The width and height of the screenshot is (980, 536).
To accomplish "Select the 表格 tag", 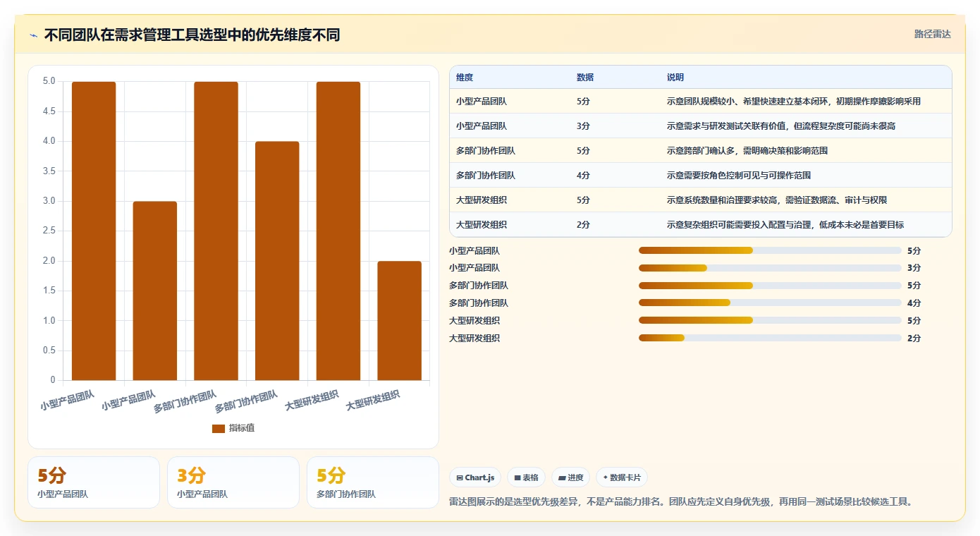I will click(526, 477).
